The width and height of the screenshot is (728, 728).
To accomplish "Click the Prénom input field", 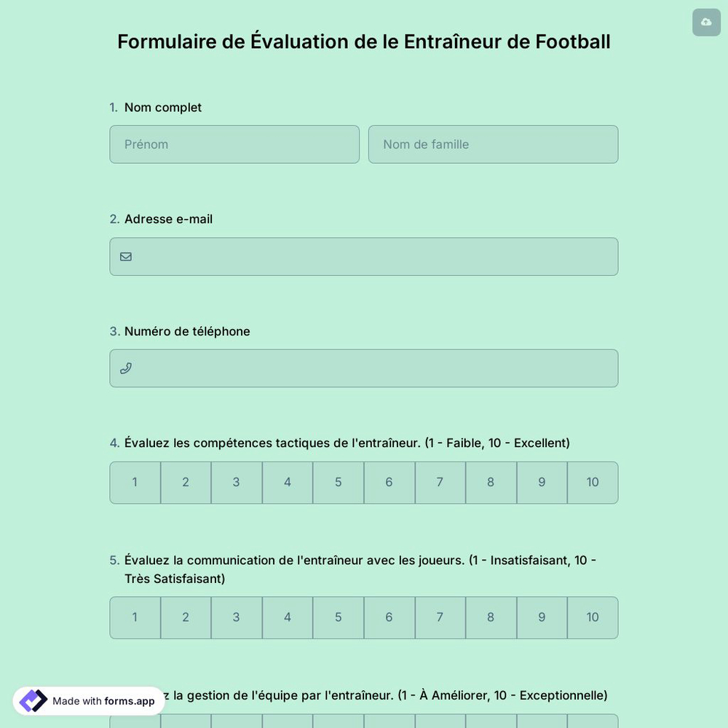I will click(234, 144).
